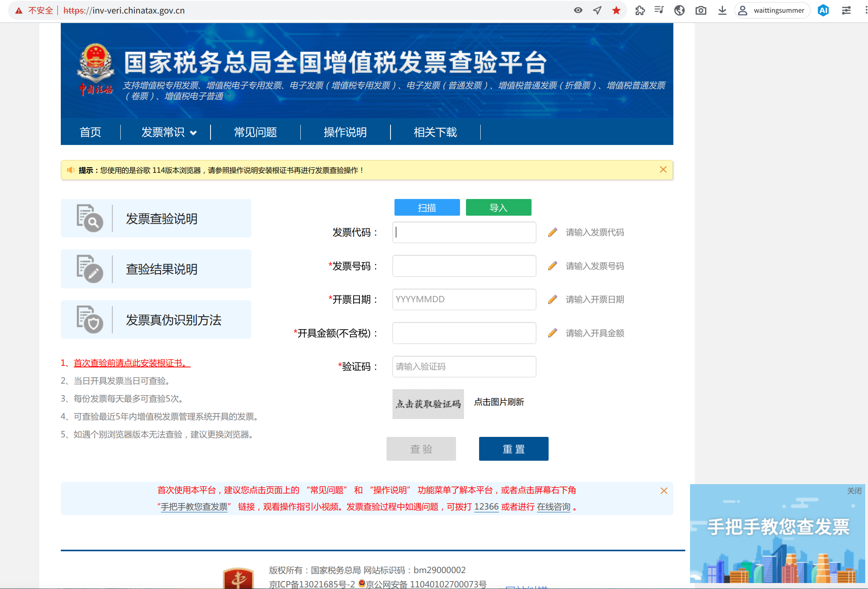868x589 pixels.
Task: Open waittingsummer profile button
Action: tap(772, 10)
